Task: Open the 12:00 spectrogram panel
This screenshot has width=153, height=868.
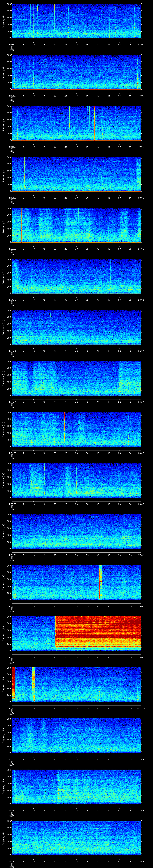Action: [76, 735]
